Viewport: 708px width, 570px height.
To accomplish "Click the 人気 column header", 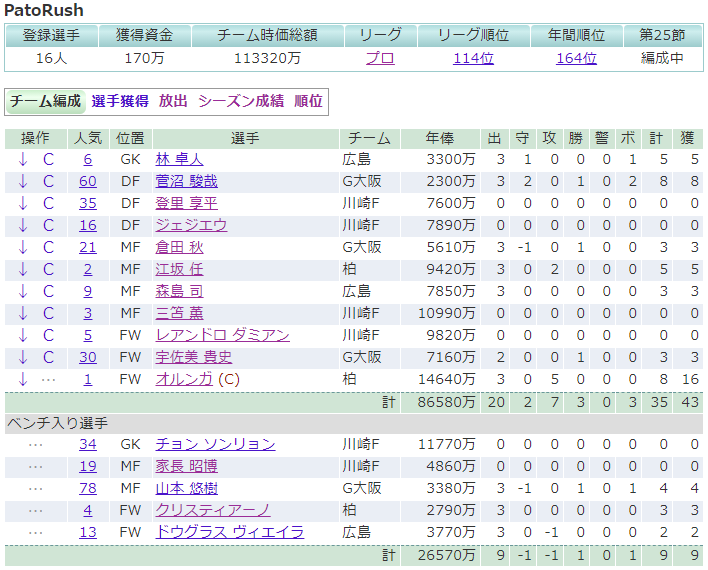I will 88,138.
